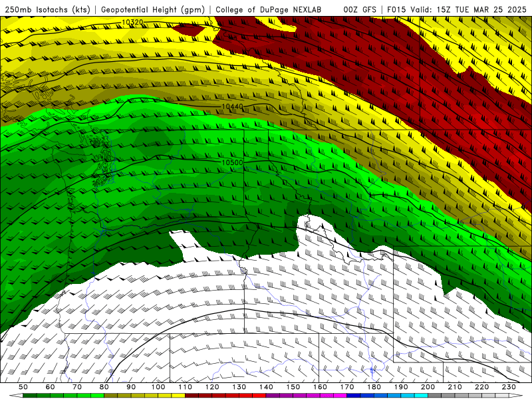
Task: Click the 200 value on the color scale
Action: tap(428, 387)
